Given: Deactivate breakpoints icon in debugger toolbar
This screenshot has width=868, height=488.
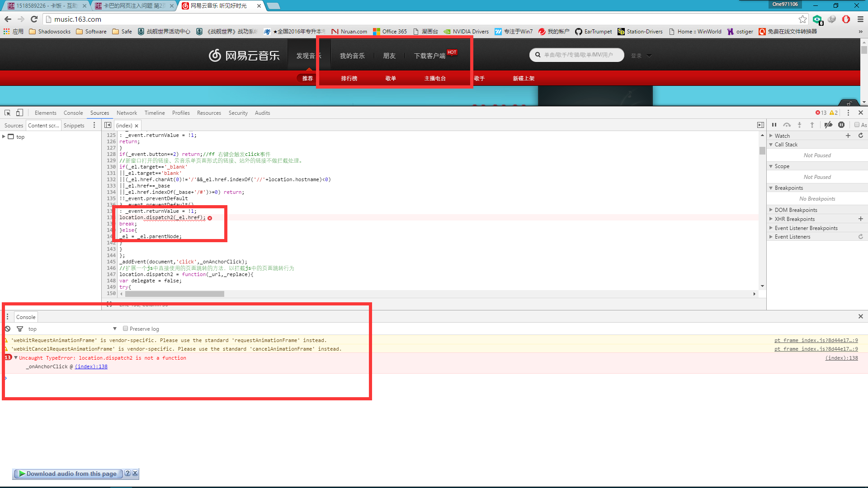Looking at the screenshot, I should (828, 125).
